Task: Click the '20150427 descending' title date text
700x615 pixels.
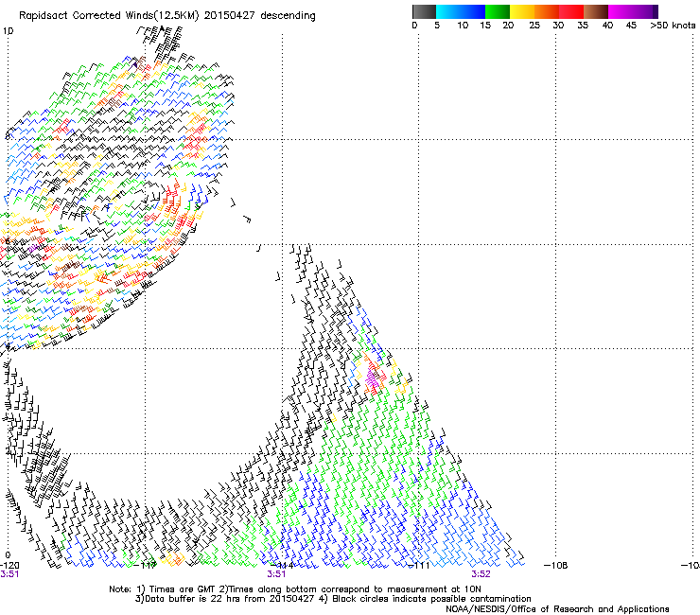Action: 260,16
